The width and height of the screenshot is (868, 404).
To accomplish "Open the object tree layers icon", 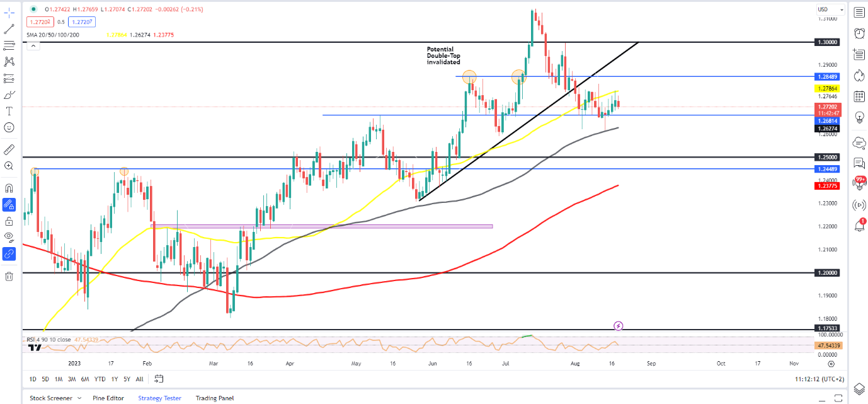I will point(859,389).
